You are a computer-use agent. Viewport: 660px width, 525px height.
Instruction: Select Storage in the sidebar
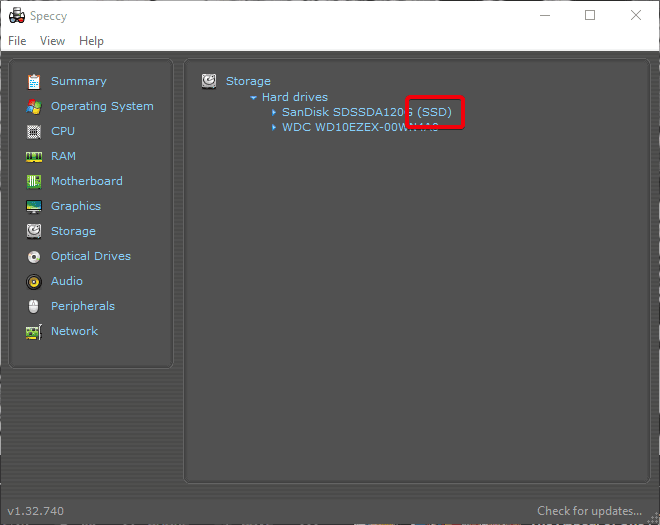tap(73, 231)
